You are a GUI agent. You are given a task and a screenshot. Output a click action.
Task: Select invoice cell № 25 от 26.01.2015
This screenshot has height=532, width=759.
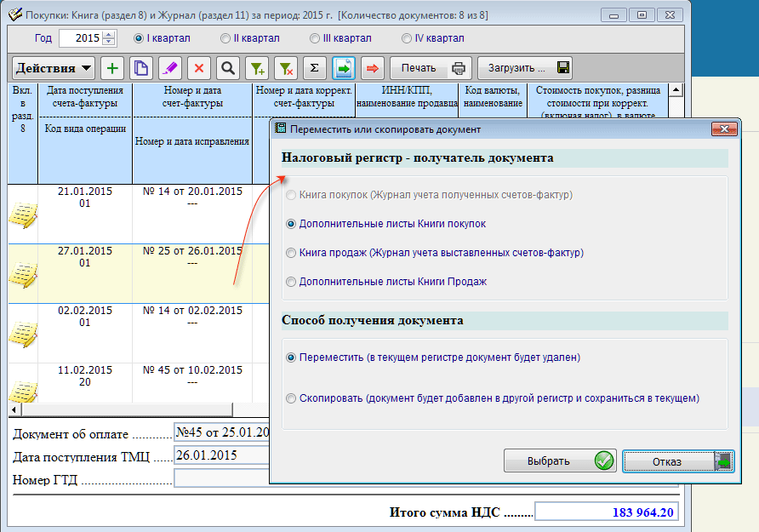pyautogui.click(x=192, y=251)
